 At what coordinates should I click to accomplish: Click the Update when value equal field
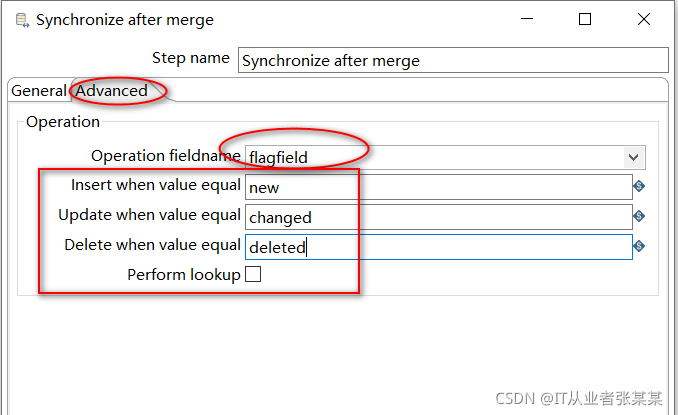click(x=437, y=217)
